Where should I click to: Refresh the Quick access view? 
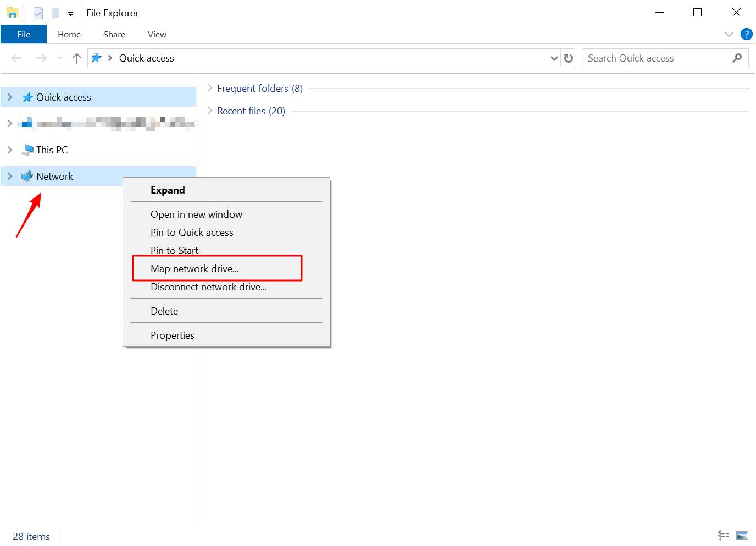pyautogui.click(x=569, y=58)
